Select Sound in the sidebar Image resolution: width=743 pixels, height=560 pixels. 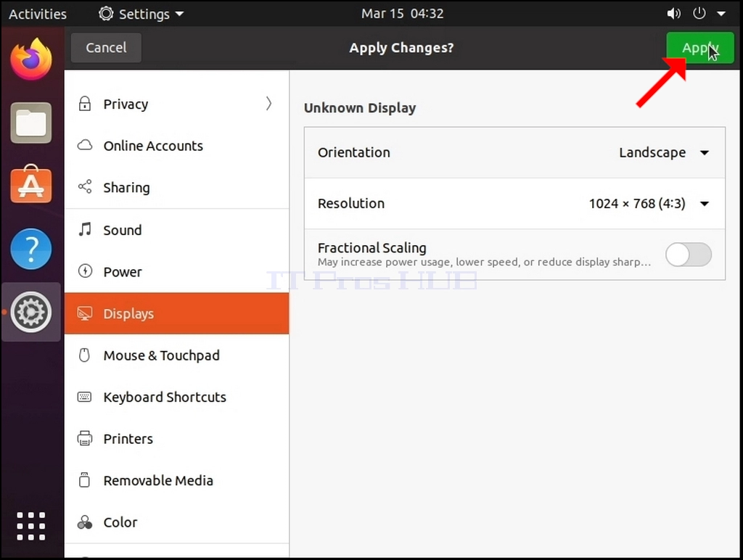(177, 230)
